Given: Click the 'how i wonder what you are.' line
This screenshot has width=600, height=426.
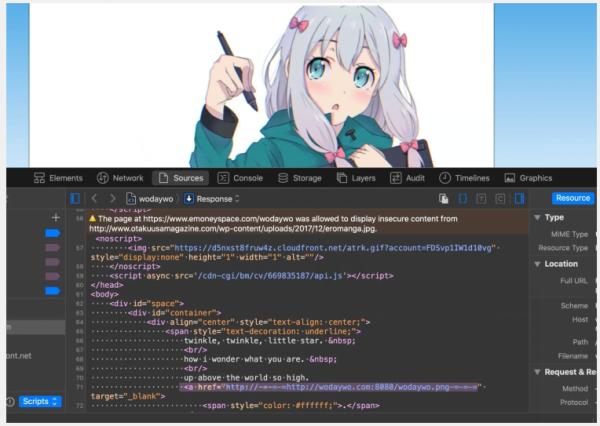Looking at the screenshot, I should pos(260,359).
